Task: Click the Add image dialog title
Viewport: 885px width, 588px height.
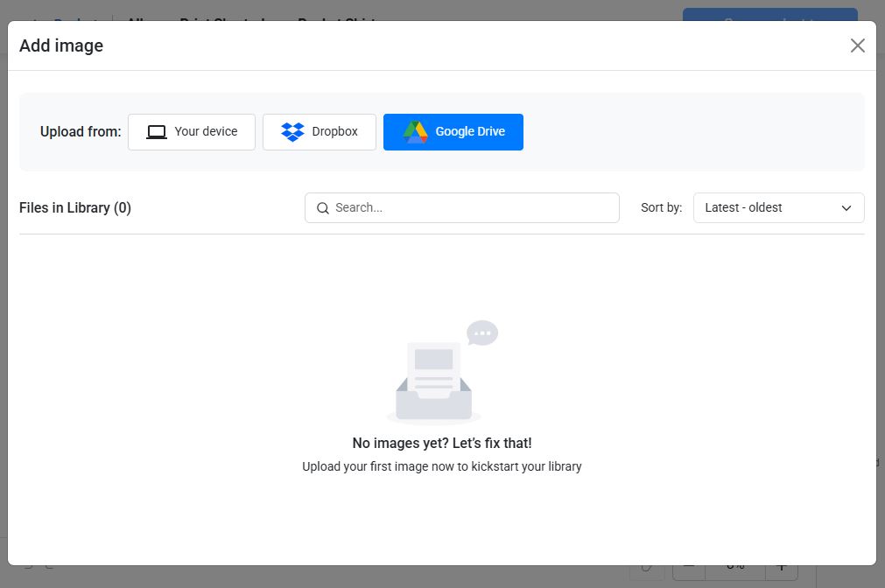Action: click(61, 45)
